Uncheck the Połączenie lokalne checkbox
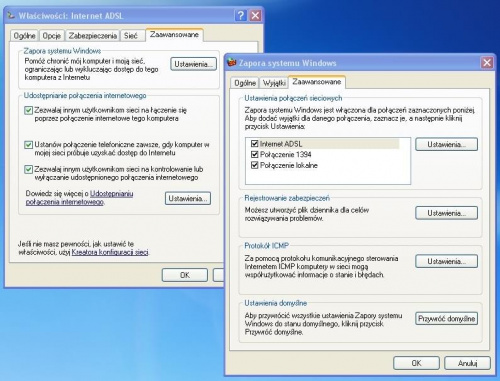Viewport: 500px width, 381px height. coord(255,165)
